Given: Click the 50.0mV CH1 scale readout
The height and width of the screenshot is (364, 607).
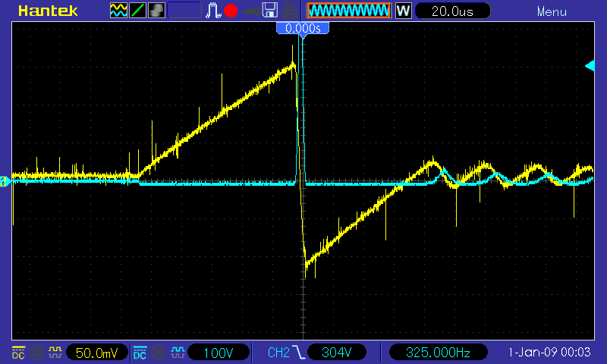Looking at the screenshot, I should click(x=97, y=353).
